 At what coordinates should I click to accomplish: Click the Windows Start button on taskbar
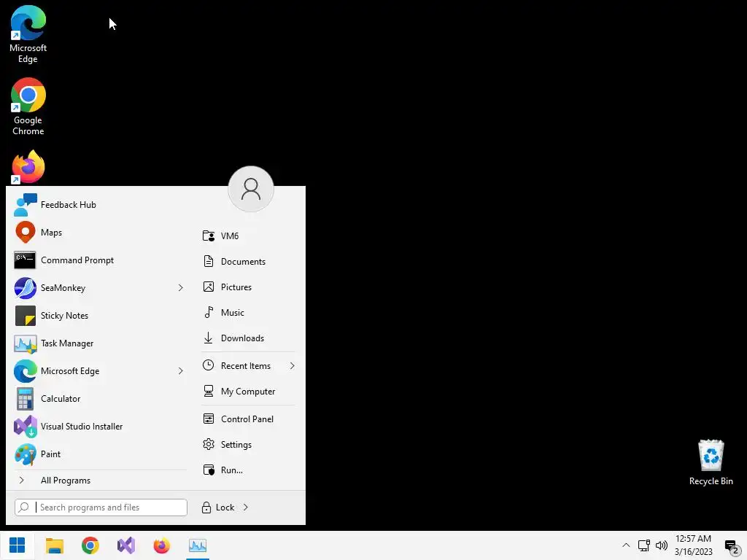(18, 545)
